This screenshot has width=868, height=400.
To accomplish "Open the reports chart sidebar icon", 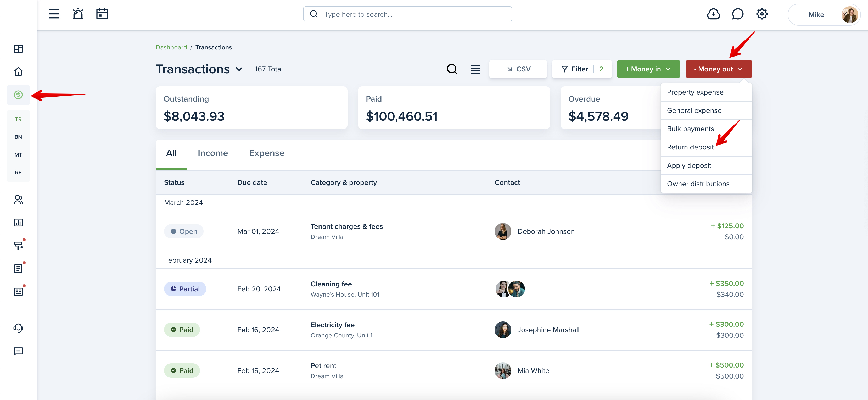I will coord(18,223).
